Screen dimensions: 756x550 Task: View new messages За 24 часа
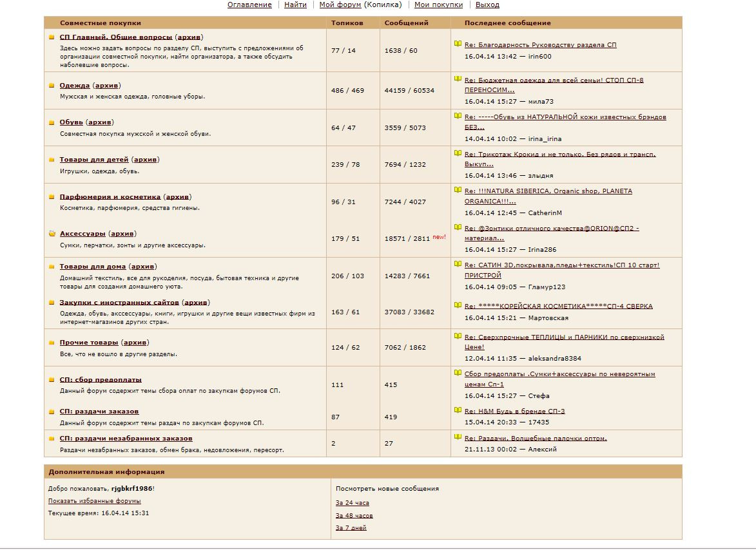[353, 503]
